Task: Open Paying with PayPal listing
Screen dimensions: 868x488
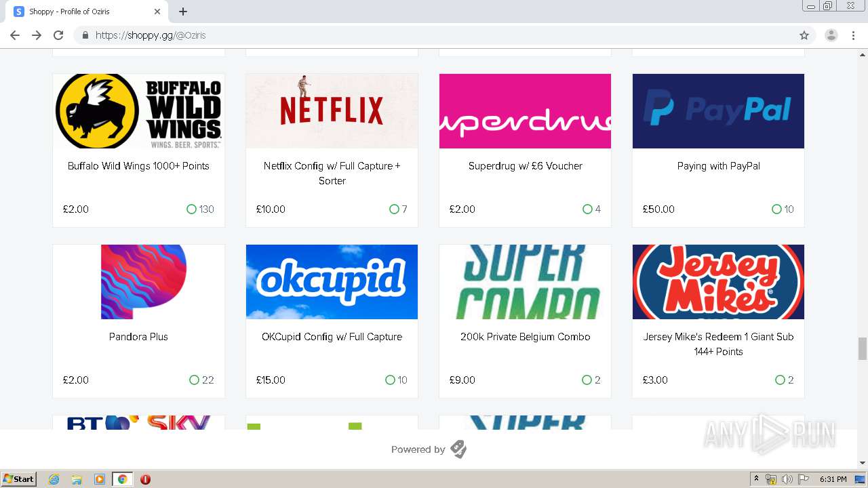Action: pos(718,166)
